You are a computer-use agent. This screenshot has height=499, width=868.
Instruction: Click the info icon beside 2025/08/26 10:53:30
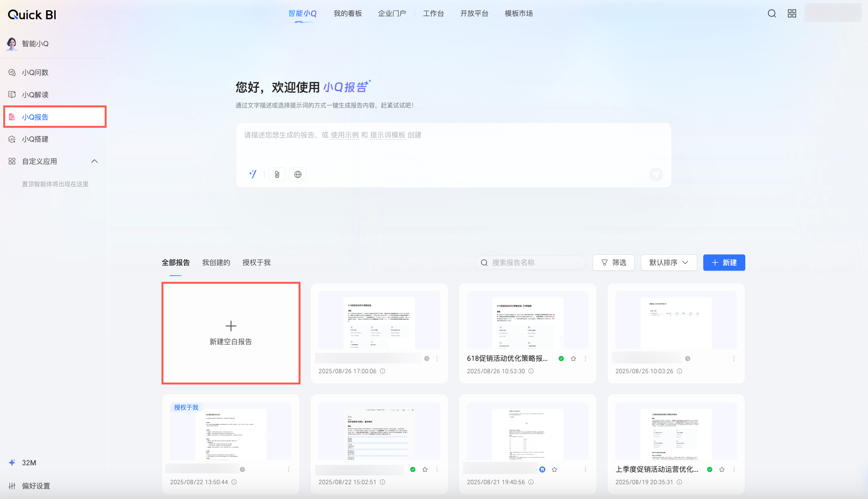[x=531, y=371]
